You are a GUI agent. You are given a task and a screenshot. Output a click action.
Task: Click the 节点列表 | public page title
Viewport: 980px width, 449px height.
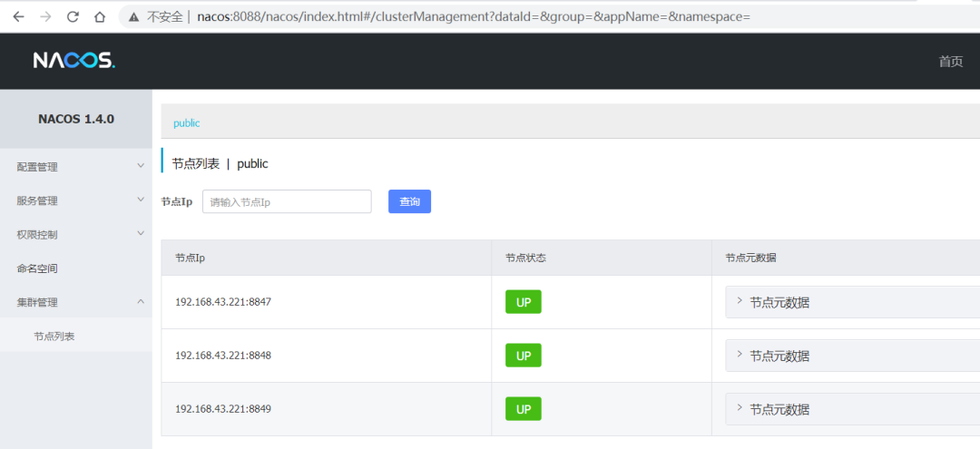pos(220,163)
